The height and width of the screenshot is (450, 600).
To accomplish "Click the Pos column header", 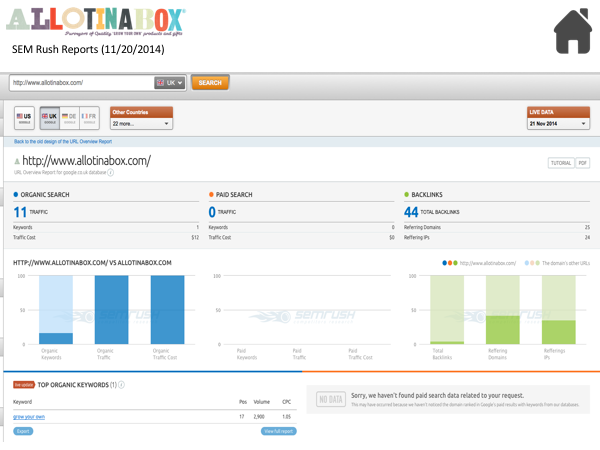I will (x=243, y=402).
